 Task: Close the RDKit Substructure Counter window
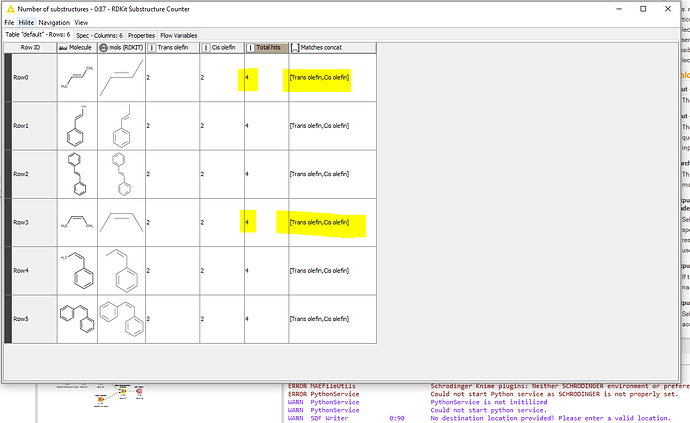pos(668,9)
